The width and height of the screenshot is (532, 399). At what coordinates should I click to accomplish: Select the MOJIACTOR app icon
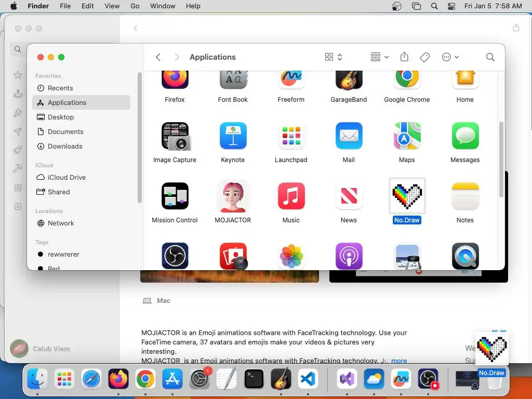(x=233, y=196)
